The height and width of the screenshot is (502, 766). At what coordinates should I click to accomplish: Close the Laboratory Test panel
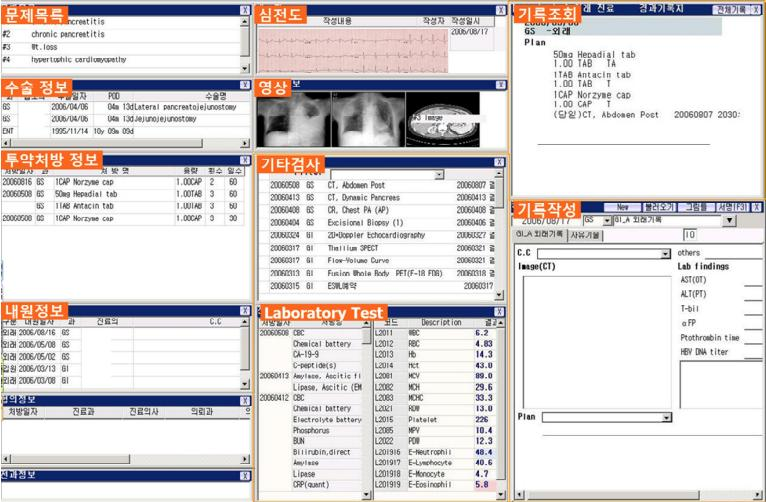pos(499,312)
